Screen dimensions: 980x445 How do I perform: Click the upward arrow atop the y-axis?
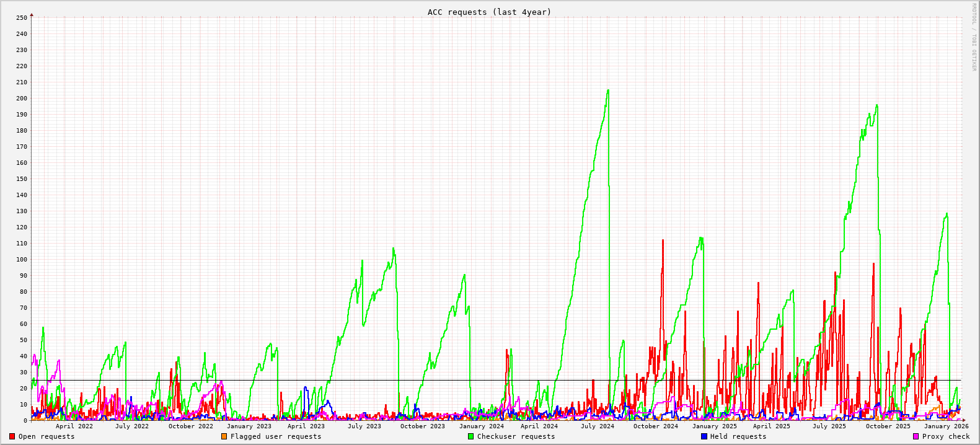32,14
